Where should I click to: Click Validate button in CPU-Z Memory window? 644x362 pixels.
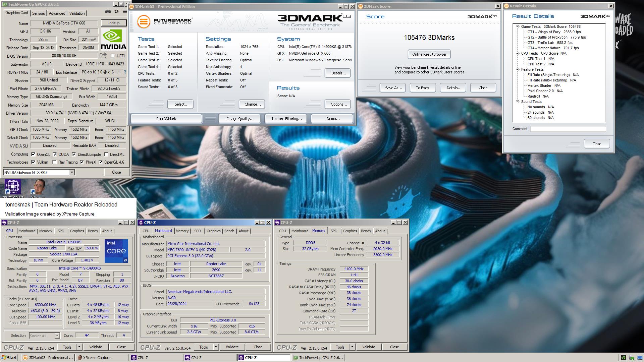point(369,347)
